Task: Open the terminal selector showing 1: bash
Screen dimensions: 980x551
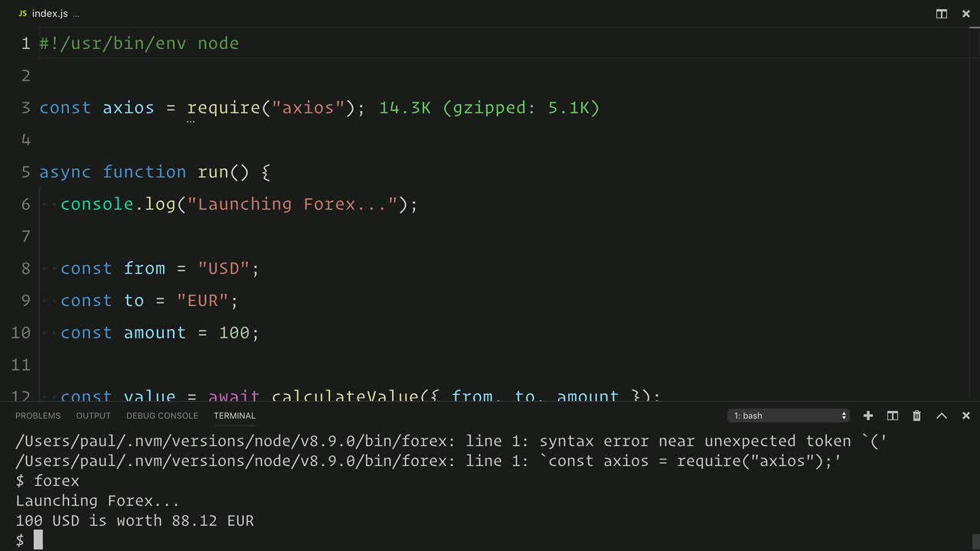Action: click(789, 416)
